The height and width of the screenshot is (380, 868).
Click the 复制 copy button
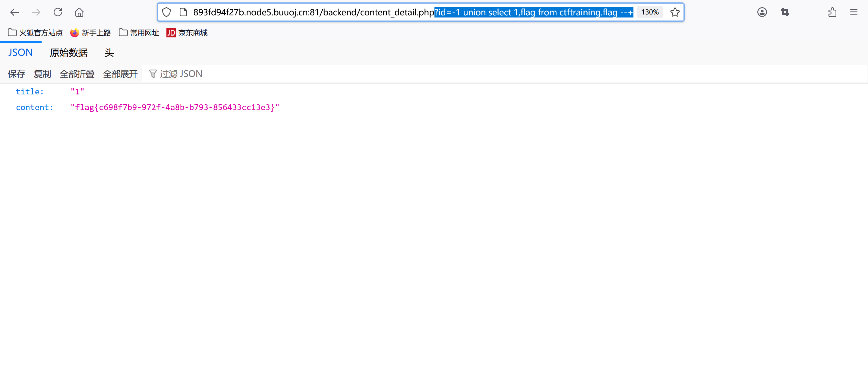click(43, 74)
